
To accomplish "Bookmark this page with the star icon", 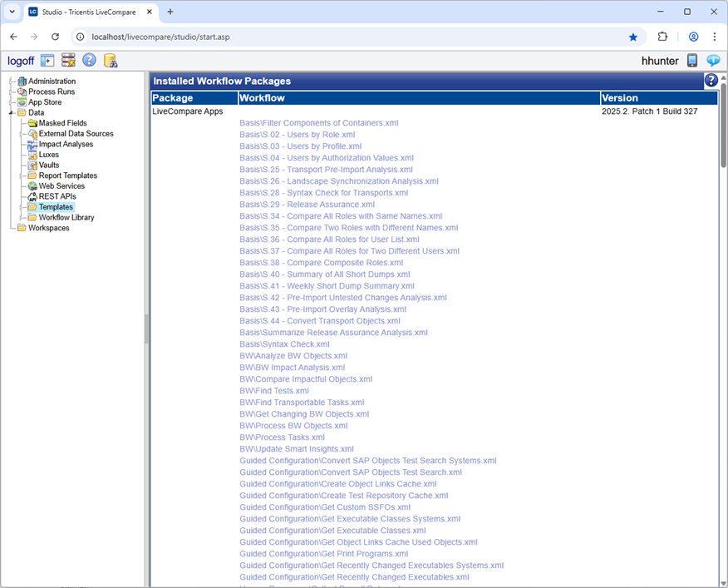I will 633,37.
